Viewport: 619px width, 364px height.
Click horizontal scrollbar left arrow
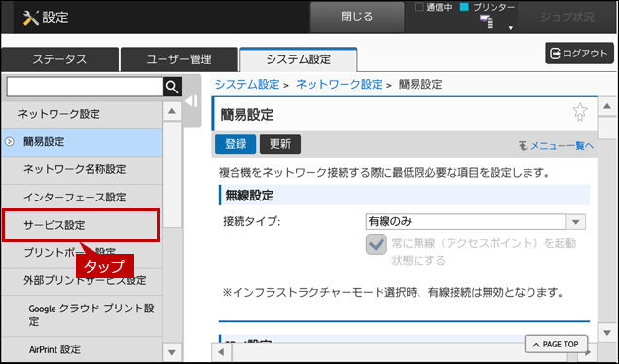(x=221, y=352)
